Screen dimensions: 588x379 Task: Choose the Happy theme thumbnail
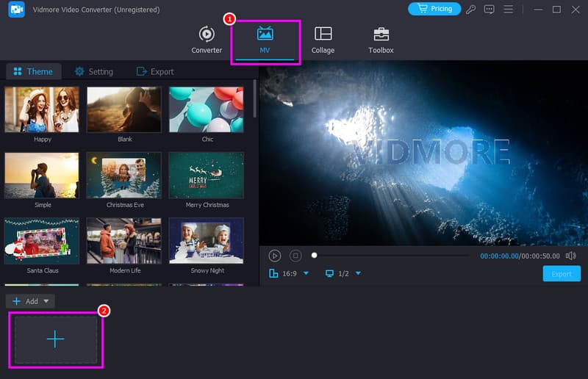(x=42, y=109)
